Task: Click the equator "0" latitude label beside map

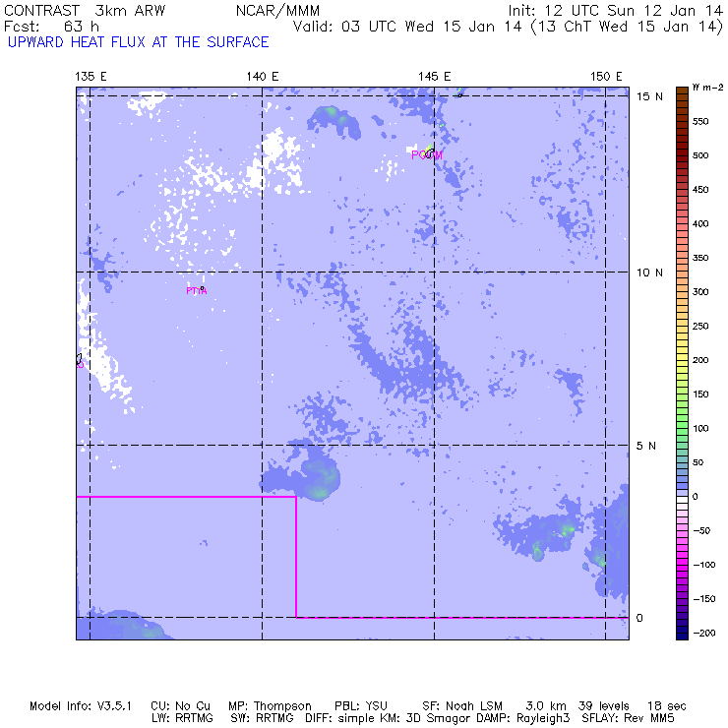Action: (x=639, y=618)
